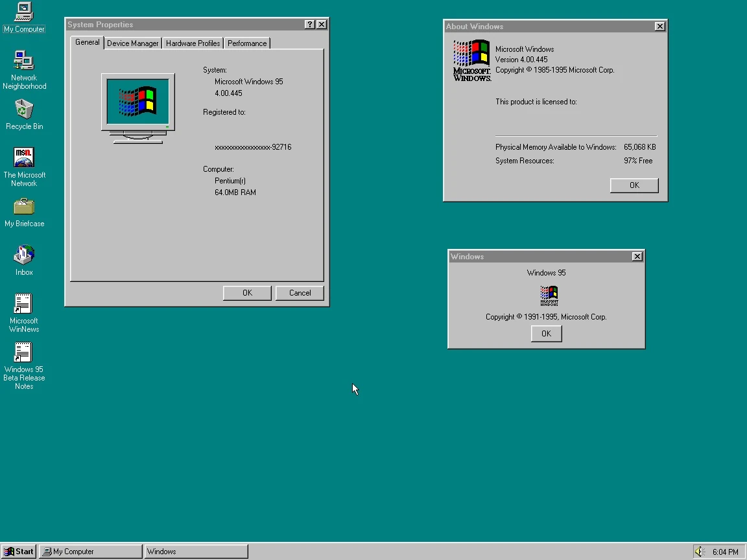Screen dimensions: 747x560
Task: Open the Inbox application
Action: (x=24, y=255)
